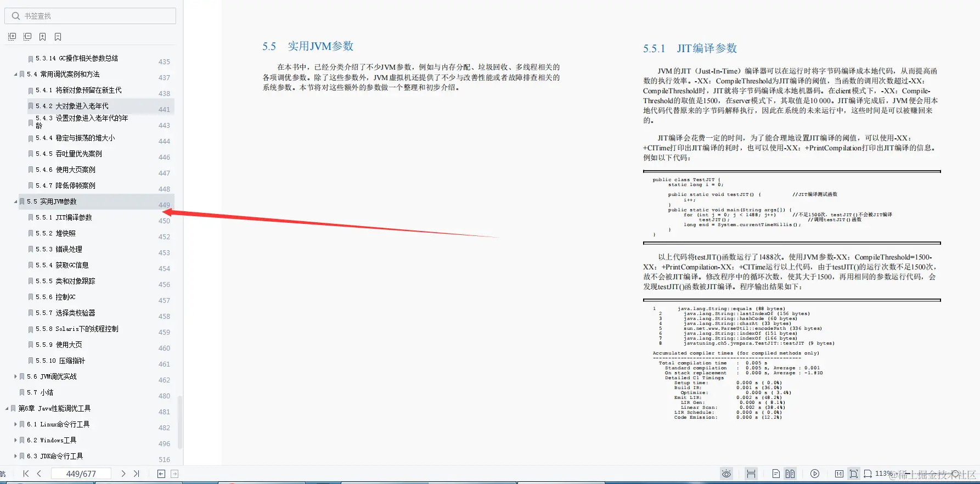Switch to two-page view
Image resolution: width=980 pixels, height=484 pixels.
pyautogui.click(x=790, y=474)
